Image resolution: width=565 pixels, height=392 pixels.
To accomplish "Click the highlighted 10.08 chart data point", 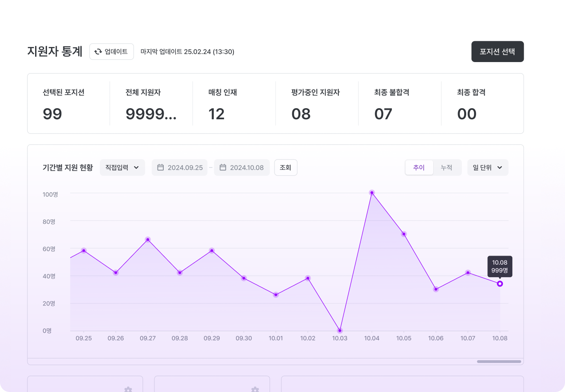I will pyautogui.click(x=500, y=284).
